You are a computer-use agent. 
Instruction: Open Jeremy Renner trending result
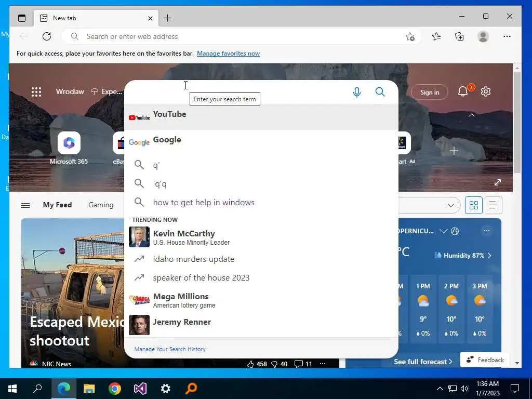261,325
